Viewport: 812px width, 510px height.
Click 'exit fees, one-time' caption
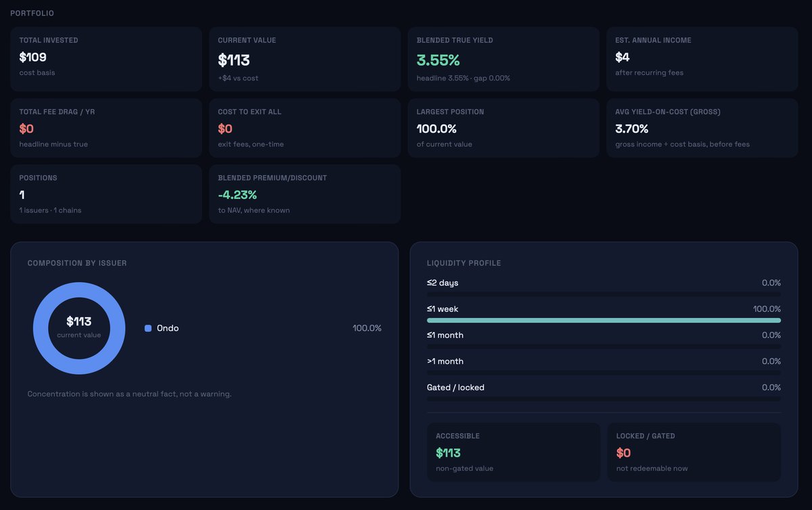251,144
